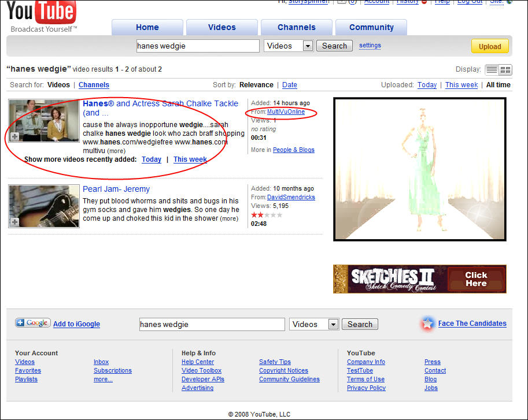Switch to grid view display icon
528x420 pixels.
(x=505, y=70)
